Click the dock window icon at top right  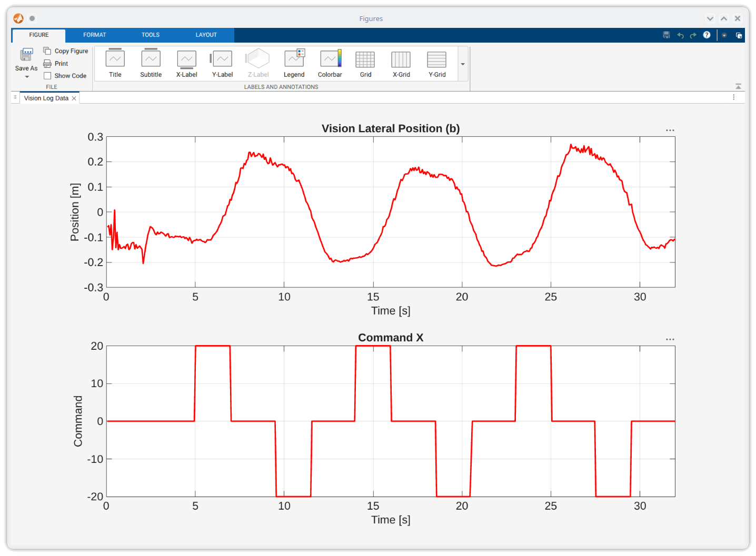point(739,35)
